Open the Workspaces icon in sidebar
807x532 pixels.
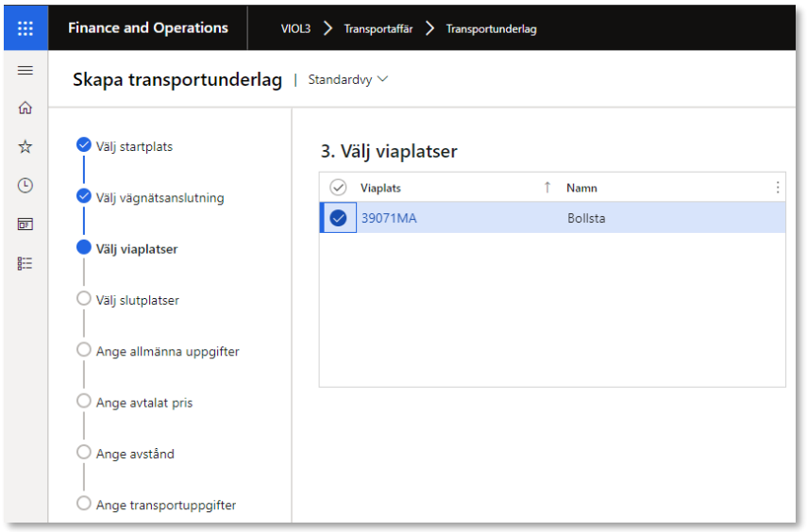click(x=25, y=224)
